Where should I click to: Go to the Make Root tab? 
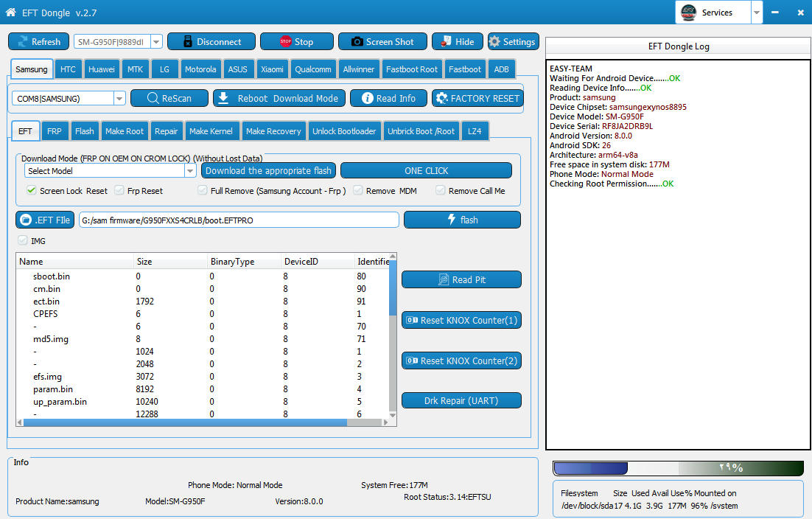point(125,131)
